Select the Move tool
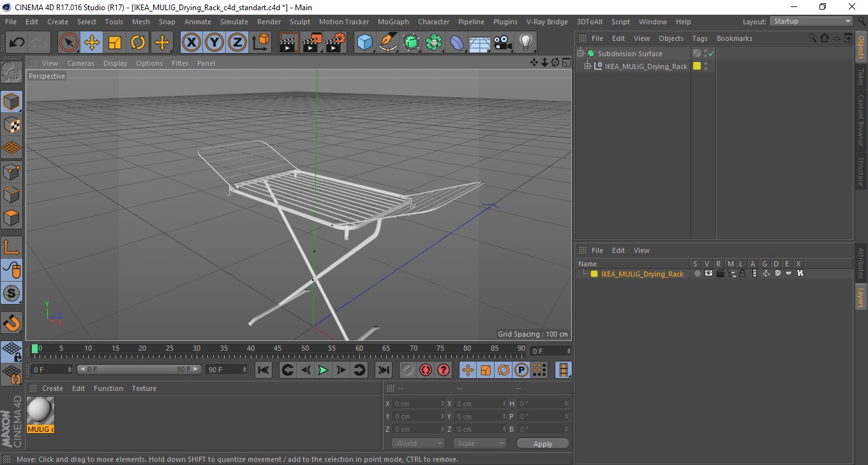Viewport: 868px width, 465px height. (x=92, y=43)
